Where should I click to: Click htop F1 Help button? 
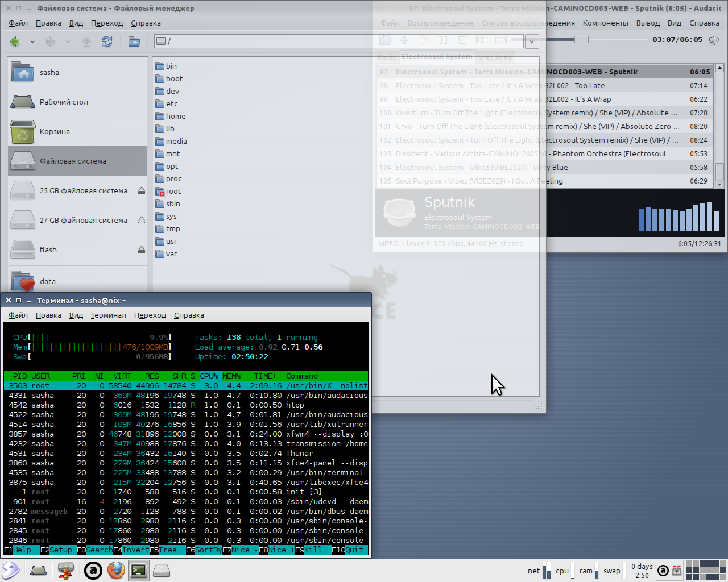(22, 550)
